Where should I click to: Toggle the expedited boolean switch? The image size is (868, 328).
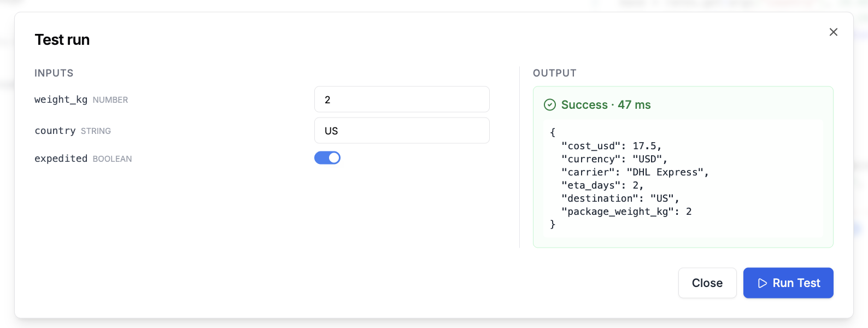[327, 158]
